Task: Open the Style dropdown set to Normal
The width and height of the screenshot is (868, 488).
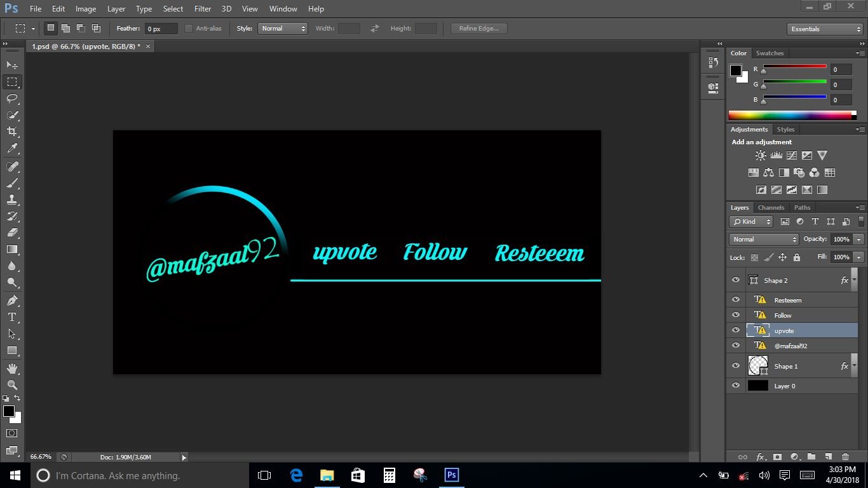Action: click(283, 29)
